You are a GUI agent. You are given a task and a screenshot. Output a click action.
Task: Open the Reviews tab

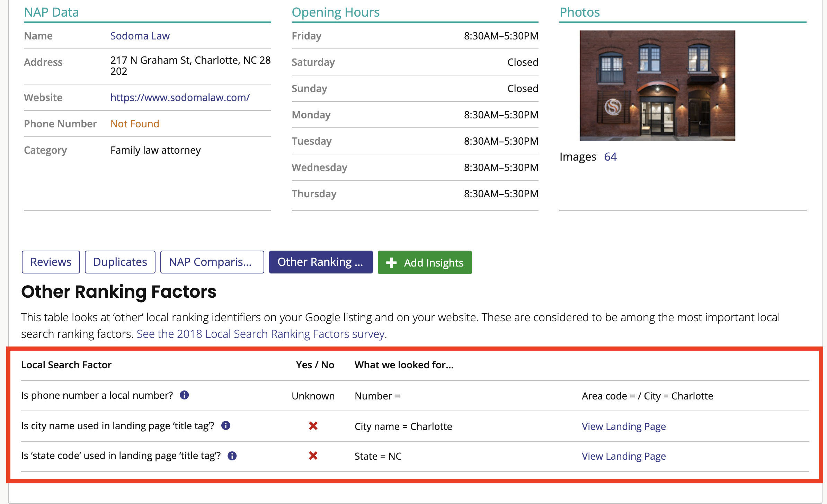(x=51, y=262)
